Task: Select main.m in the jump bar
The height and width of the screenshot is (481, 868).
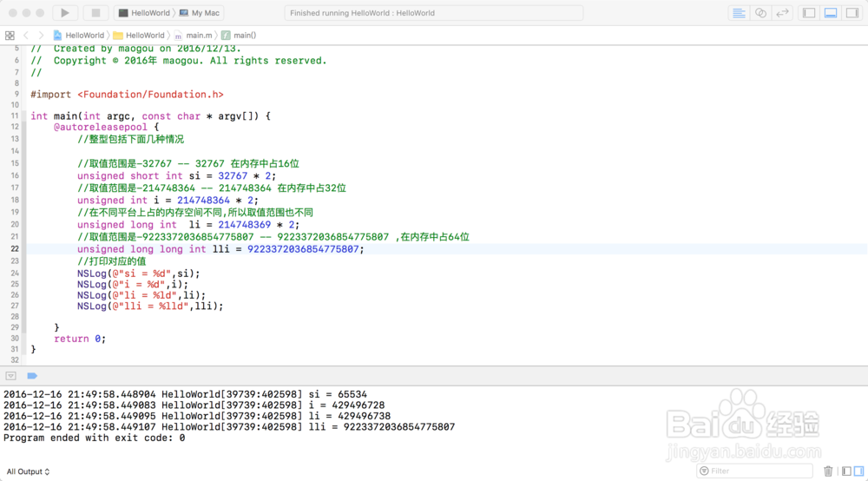Action: pos(198,36)
